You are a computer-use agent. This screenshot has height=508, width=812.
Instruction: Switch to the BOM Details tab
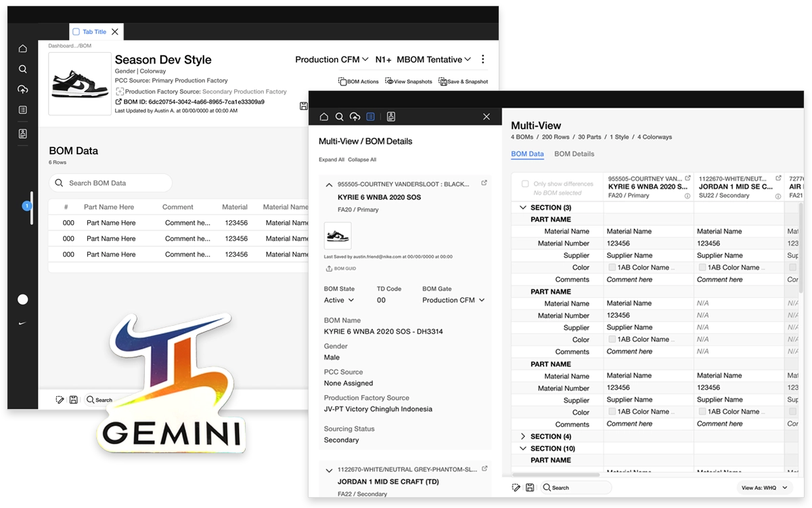point(574,154)
